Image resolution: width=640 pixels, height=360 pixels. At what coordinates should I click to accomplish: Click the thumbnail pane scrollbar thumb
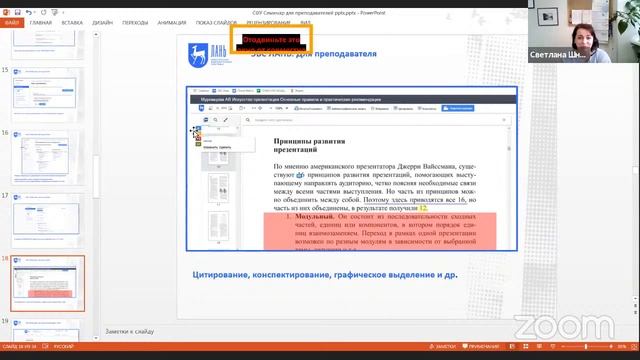96,176
